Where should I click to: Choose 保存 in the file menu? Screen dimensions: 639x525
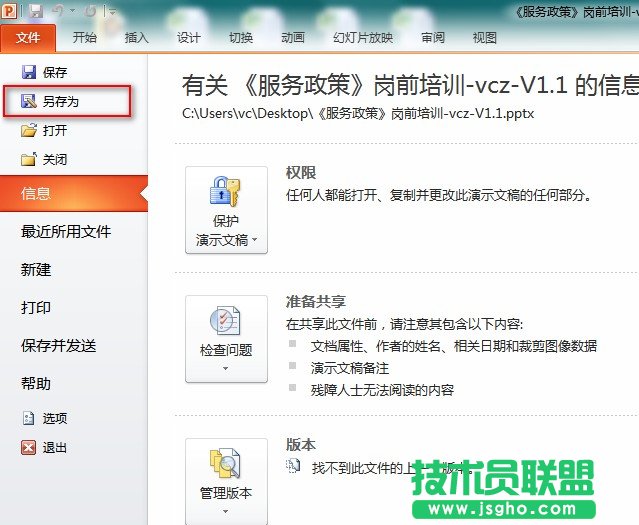click(x=55, y=72)
